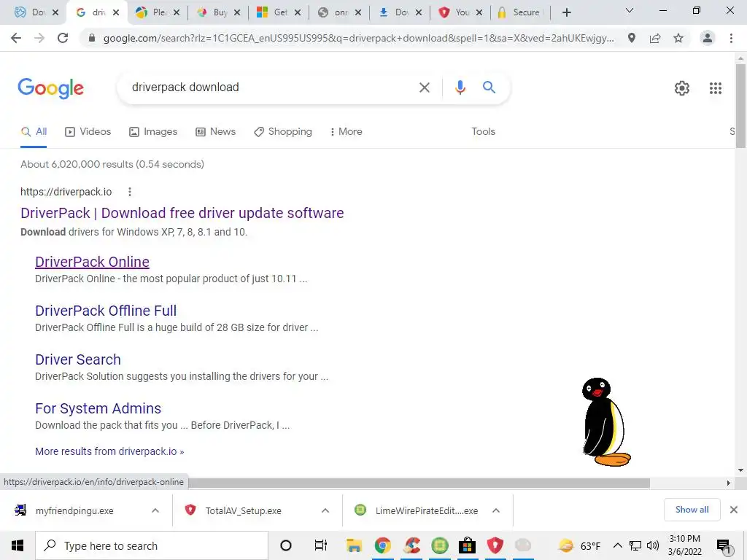Viewport: 747px width, 560px height.
Task: Switch to the Buy tab
Action: click(213, 12)
